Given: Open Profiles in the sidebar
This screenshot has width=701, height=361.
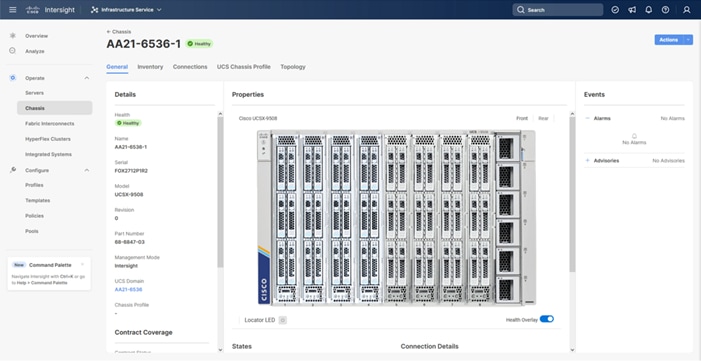Looking at the screenshot, I should click(x=34, y=185).
